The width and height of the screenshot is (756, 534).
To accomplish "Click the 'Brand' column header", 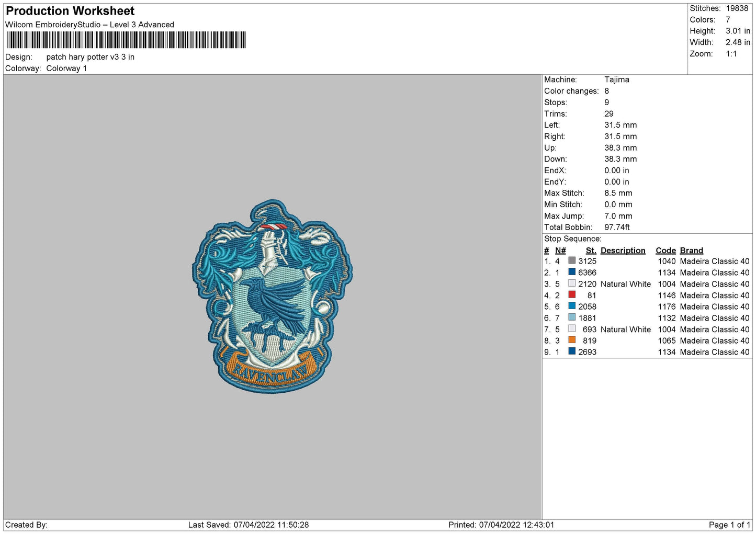I will (x=692, y=251).
